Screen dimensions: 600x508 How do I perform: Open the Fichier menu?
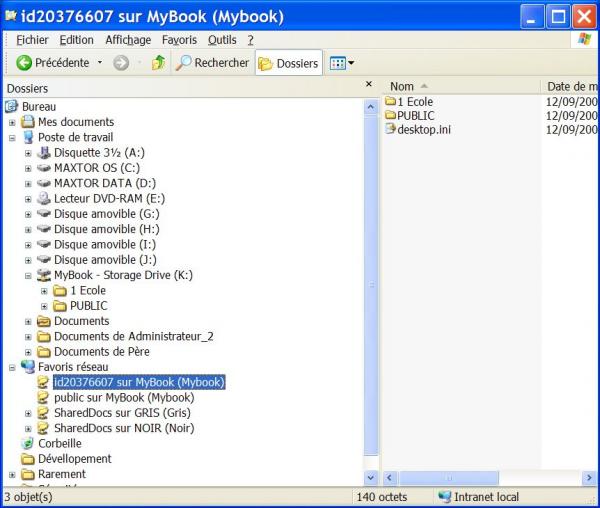pyautogui.click(x=32, y=40)
